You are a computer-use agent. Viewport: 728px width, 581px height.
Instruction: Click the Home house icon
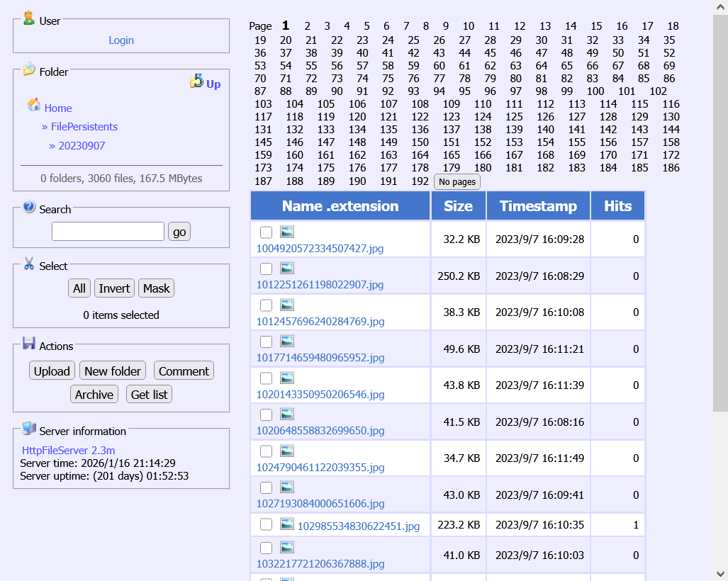click(x=34, y=106)
